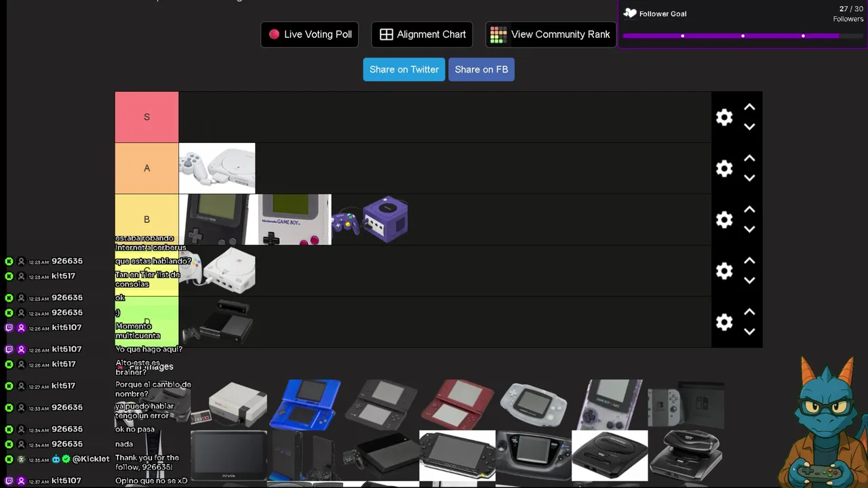Screen dimensions: 868x488
Task: Click the grid icon on Alignment Chart
Action: pyautogui.click(x=387, y=35)
